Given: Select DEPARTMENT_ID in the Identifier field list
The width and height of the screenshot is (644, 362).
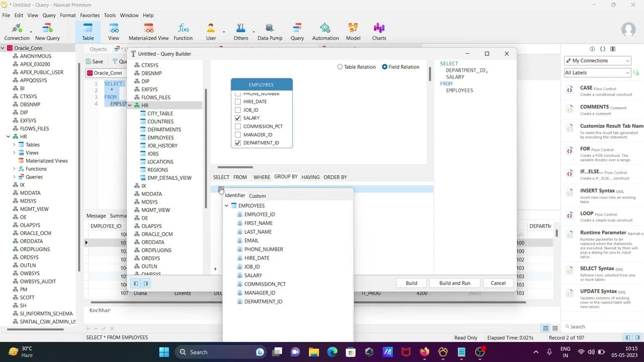Looking at the screenshot, I should point(263,302).
